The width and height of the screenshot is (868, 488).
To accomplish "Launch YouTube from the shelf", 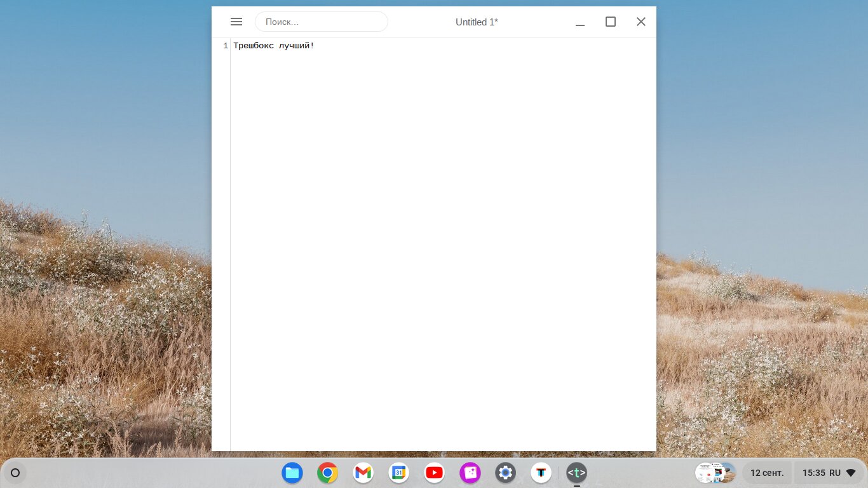I will click(435, 473).
